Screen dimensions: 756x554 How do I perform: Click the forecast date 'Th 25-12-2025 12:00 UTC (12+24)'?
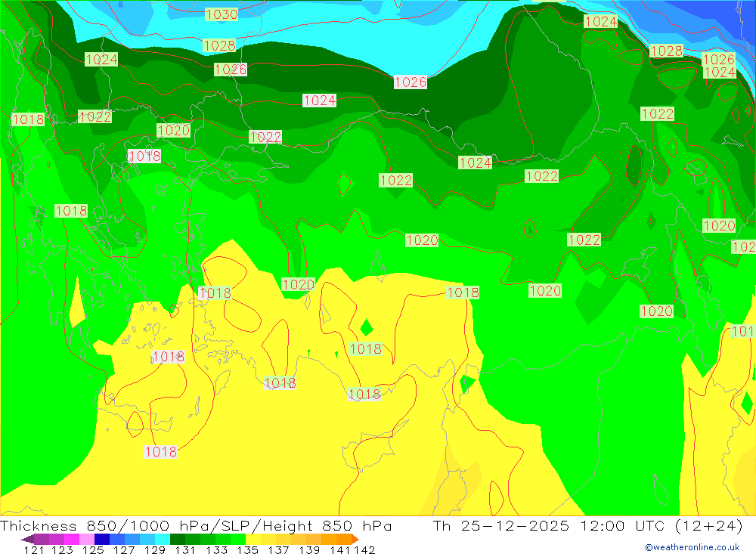(587, 525)
